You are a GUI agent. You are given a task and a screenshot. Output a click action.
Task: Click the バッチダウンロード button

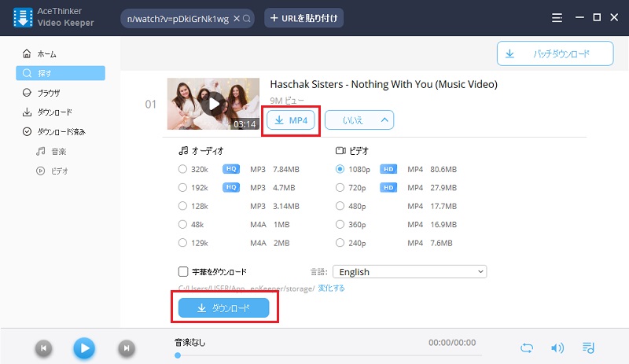555,53
